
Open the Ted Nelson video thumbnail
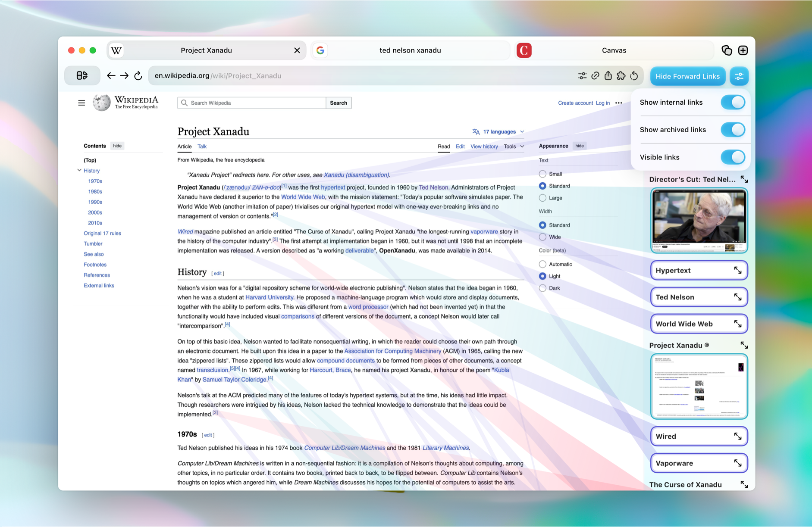pos(699,221)
